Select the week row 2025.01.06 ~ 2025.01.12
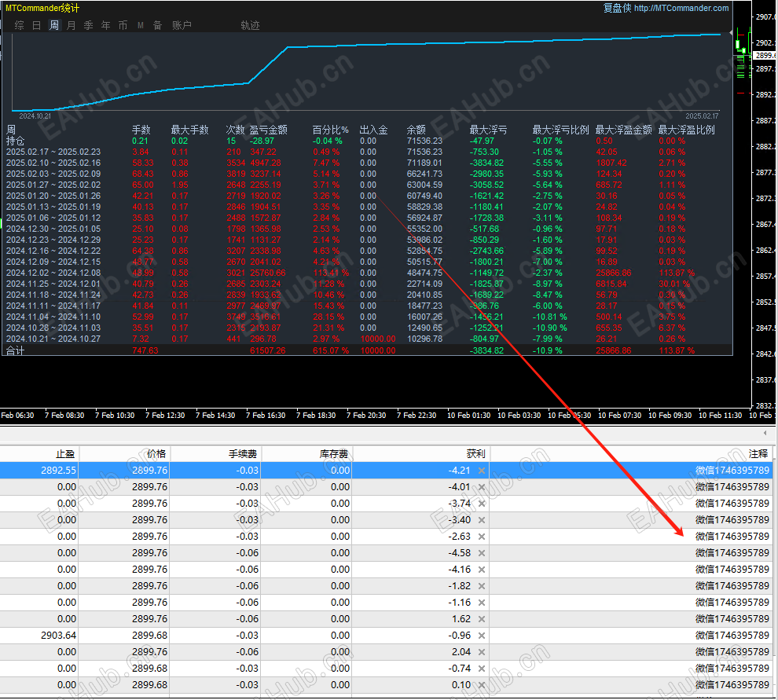This screenshot has height=700, width=778. click(x=367, y=218)
